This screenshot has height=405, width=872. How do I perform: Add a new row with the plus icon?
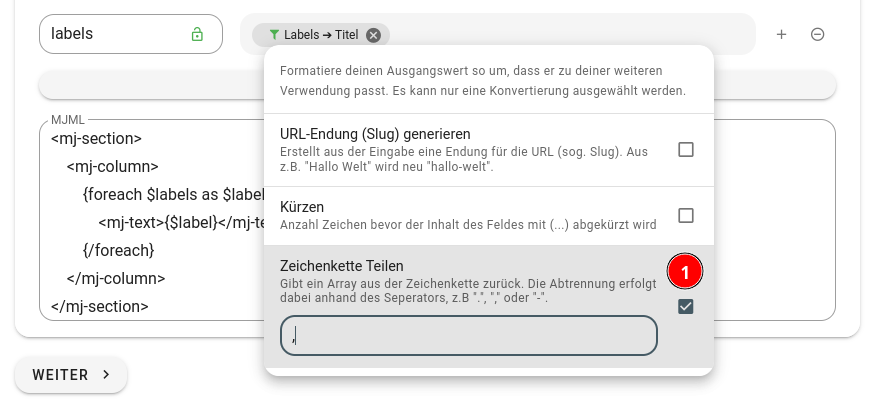tap(782, 34)
